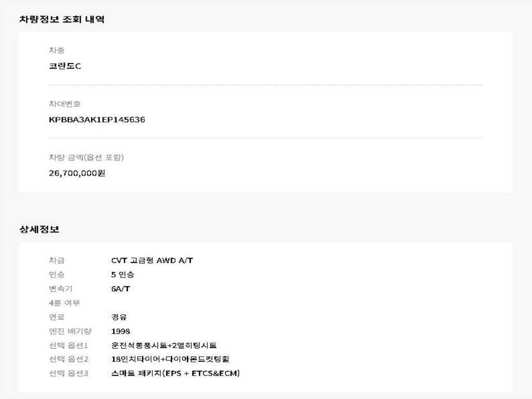Select the 26,700,000원 price value
This screenshot has height=399, width=532.
pyautogui.click(x=77, y=173)
